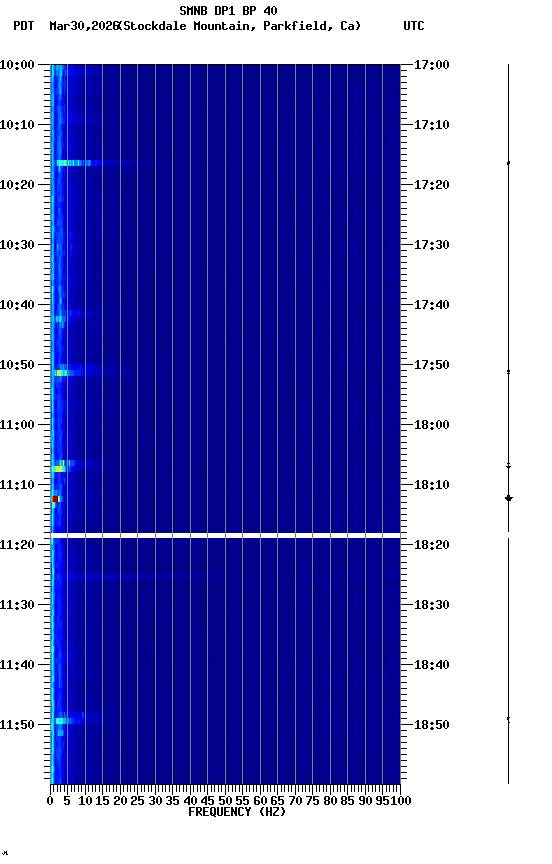The image size is (552, 864).
Task: Click the 80 Hz frequency tick label
Action: point(330,801)
